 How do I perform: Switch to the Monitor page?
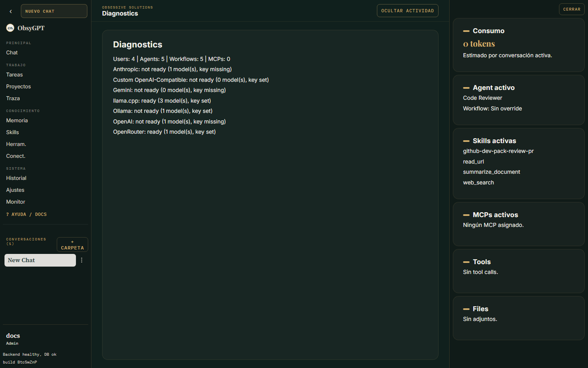tap(16, 202)
